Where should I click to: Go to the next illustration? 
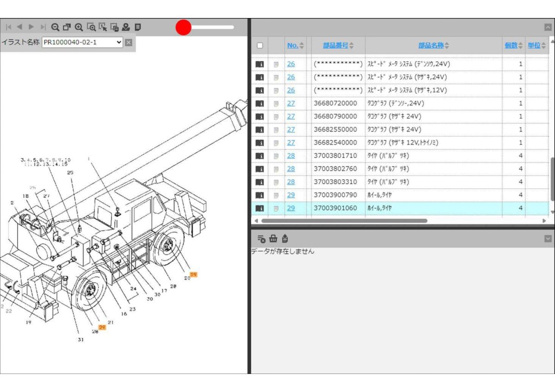(31, 27)
